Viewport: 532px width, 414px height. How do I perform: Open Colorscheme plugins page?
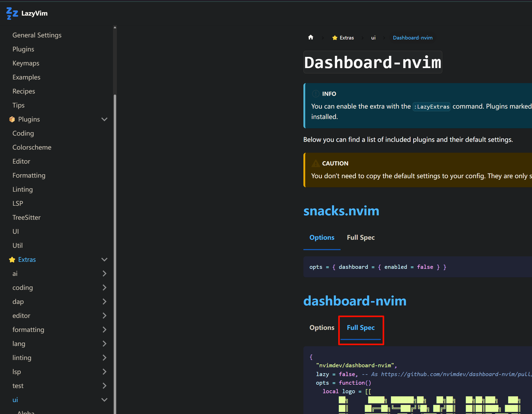[x=32, y=147]
